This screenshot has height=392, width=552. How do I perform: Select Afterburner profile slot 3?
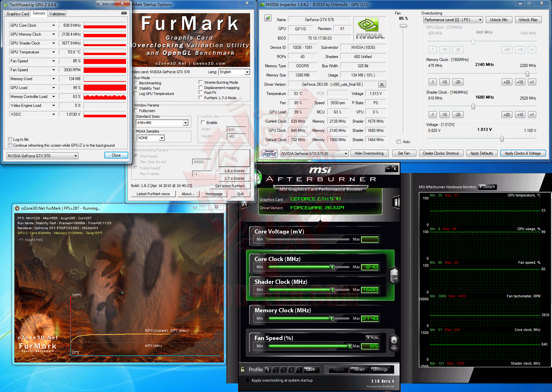click(x=283, y=370)
